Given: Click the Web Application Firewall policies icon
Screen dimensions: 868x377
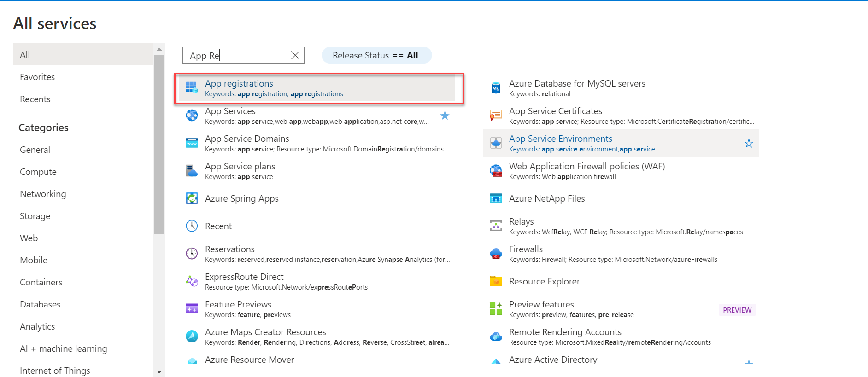Looking at the screenshot, I should coord(496,171).
